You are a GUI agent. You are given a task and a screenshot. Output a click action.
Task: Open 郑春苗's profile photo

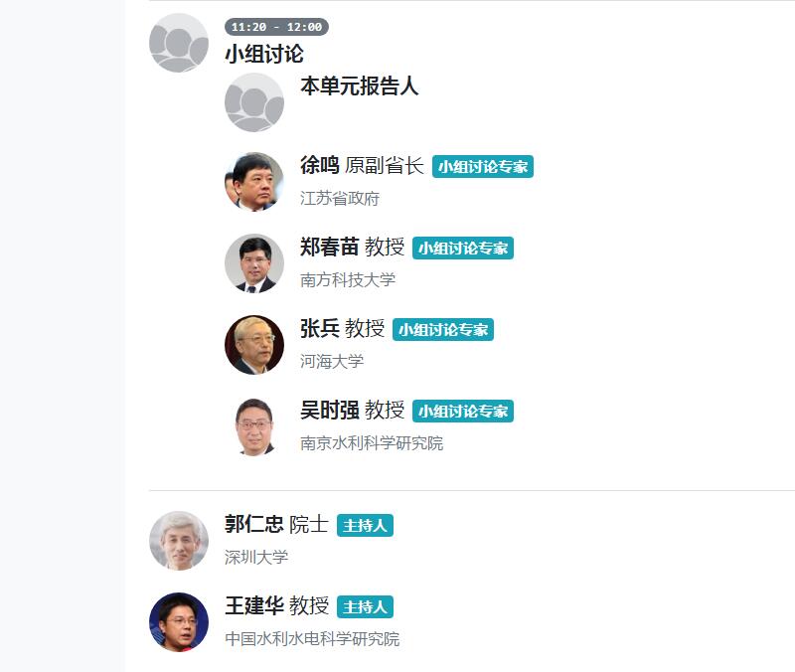(x=254, y=263)
